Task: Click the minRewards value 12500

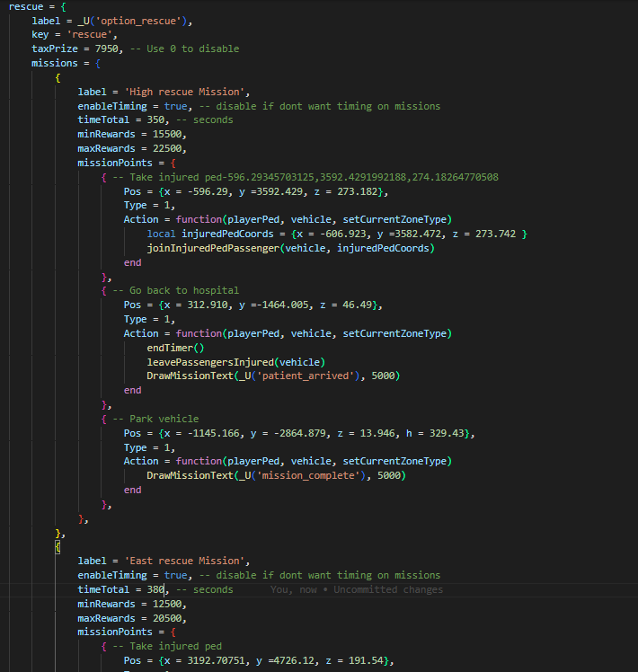Action: tap(167, 604)
